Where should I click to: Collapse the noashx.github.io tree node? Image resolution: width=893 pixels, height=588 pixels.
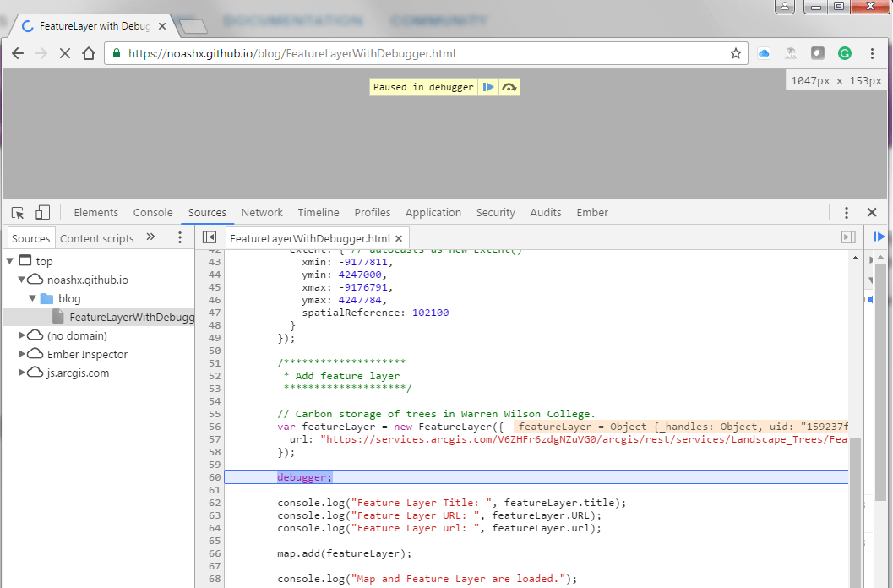(x=22, y=280)
